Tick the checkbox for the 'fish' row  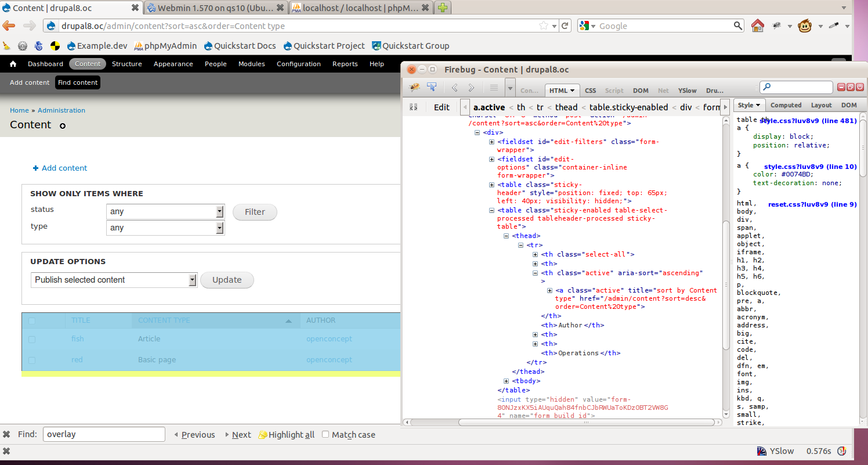click(x=32, y=340)
